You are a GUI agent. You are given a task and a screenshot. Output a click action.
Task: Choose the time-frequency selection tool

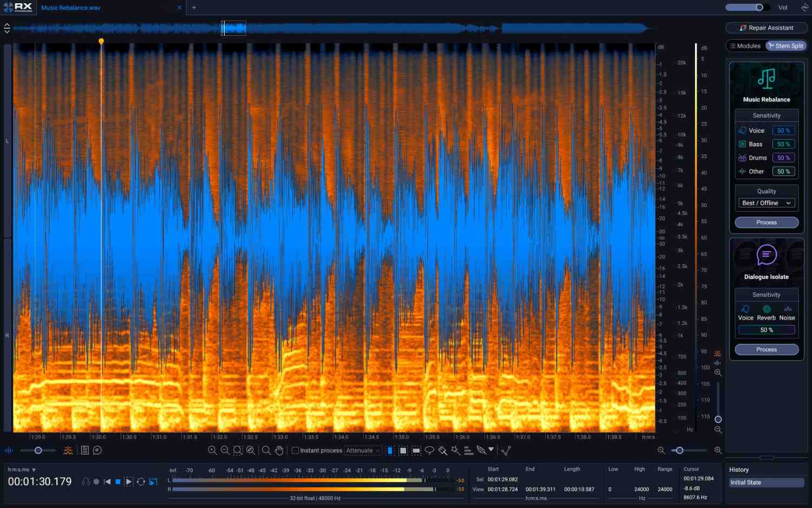[403, 451]
